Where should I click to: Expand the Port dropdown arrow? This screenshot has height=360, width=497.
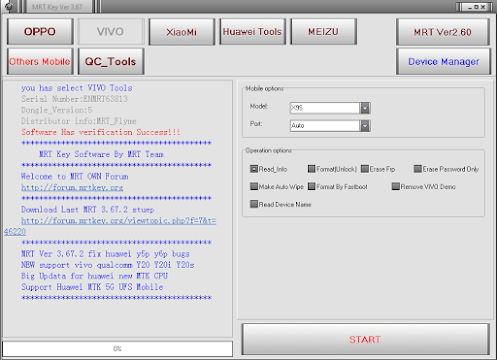(x=365, y=126)
